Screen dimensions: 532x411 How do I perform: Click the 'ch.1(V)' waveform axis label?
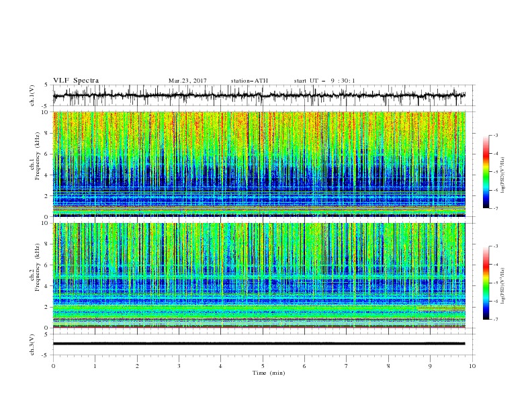coord(32,95)
